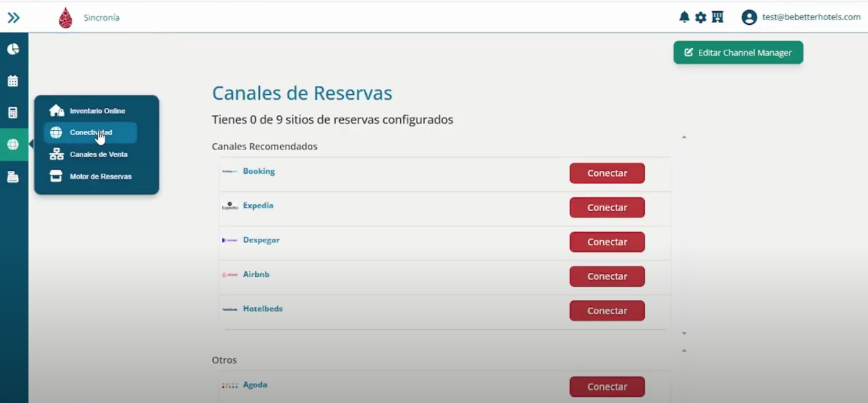Click the Otros section label
Screen dimensions: 868x403
tap(225, 360)
